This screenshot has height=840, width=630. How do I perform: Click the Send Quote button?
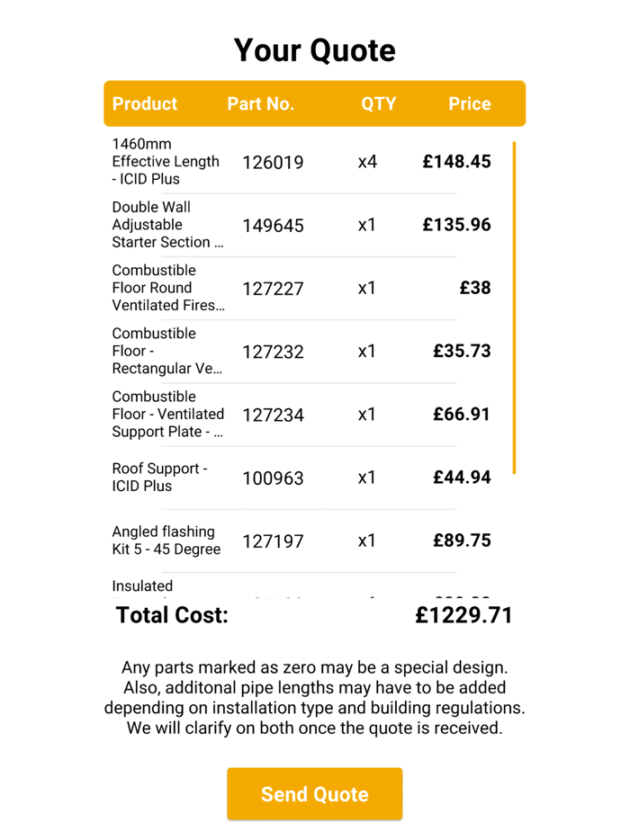(314, 794)
